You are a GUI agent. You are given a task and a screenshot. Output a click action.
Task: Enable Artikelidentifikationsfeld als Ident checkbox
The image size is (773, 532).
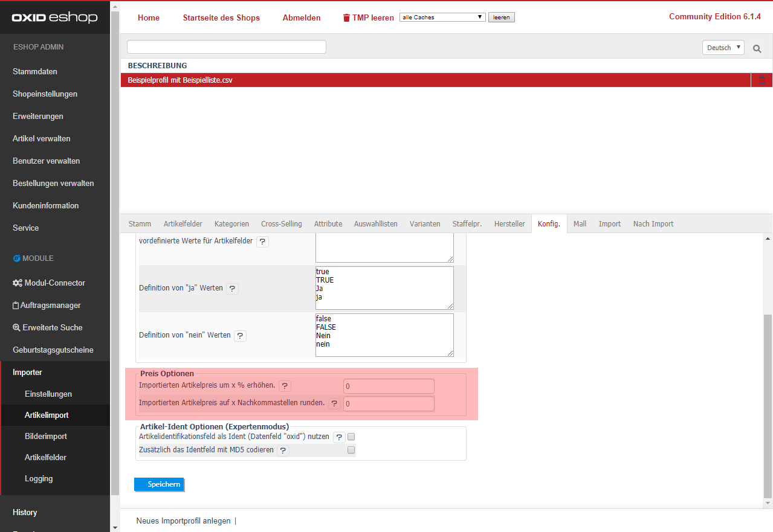click(x=351, y=437)
